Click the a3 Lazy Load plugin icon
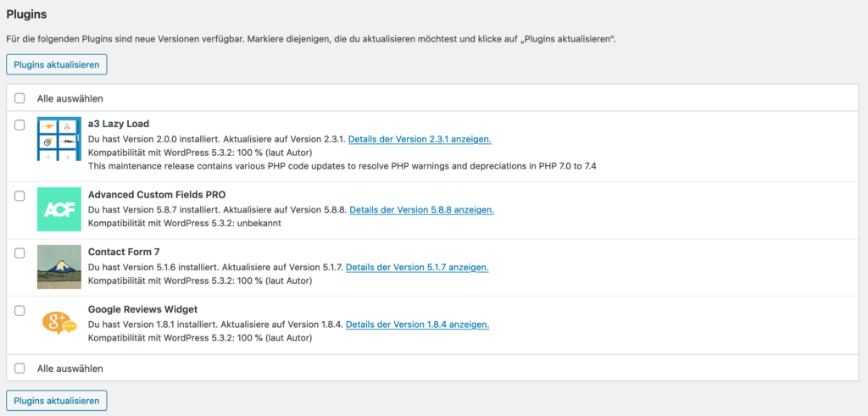This screenshot has height=416, width=868. coord(58,139)
